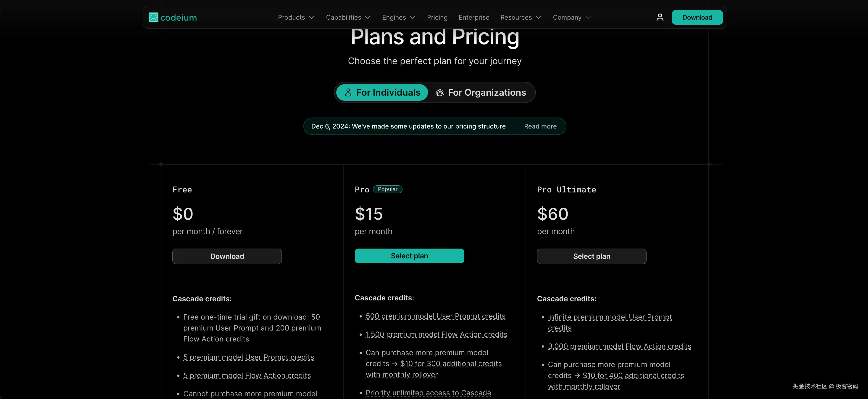Choose Select plan under Pro Ultimate
This screenshot has height=399, width=868.
tap(591, 257)
